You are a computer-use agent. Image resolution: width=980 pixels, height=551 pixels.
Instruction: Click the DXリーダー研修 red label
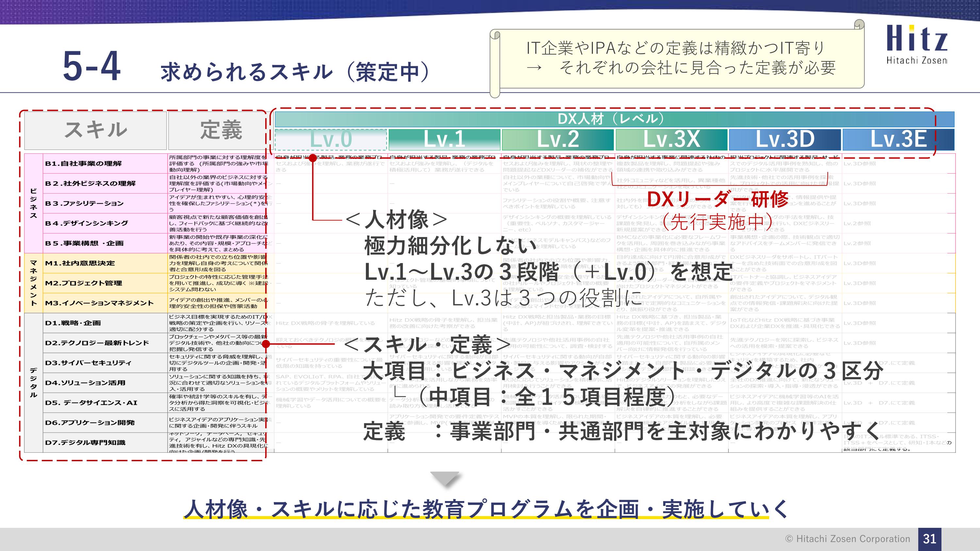tap(718, 199)
